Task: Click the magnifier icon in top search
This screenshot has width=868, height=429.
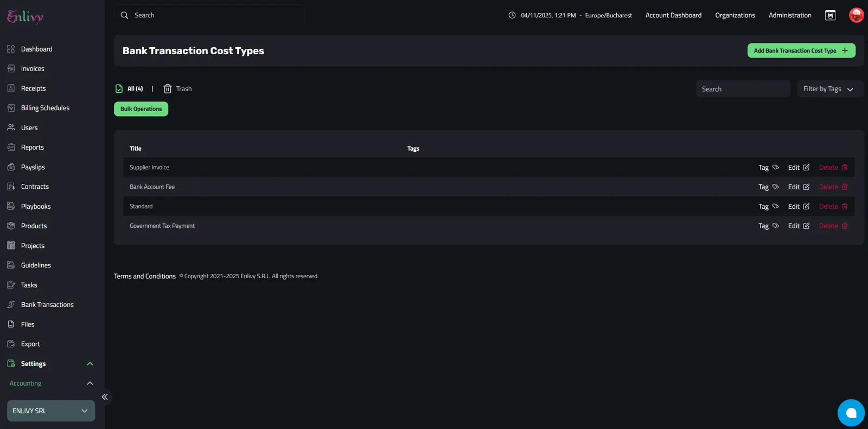Action: (x=124, y=15)
